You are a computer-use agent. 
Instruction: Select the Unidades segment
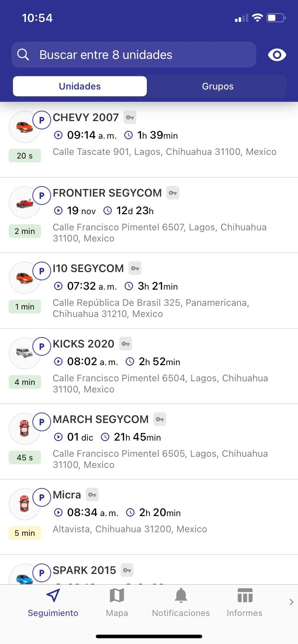pos(80,86)
